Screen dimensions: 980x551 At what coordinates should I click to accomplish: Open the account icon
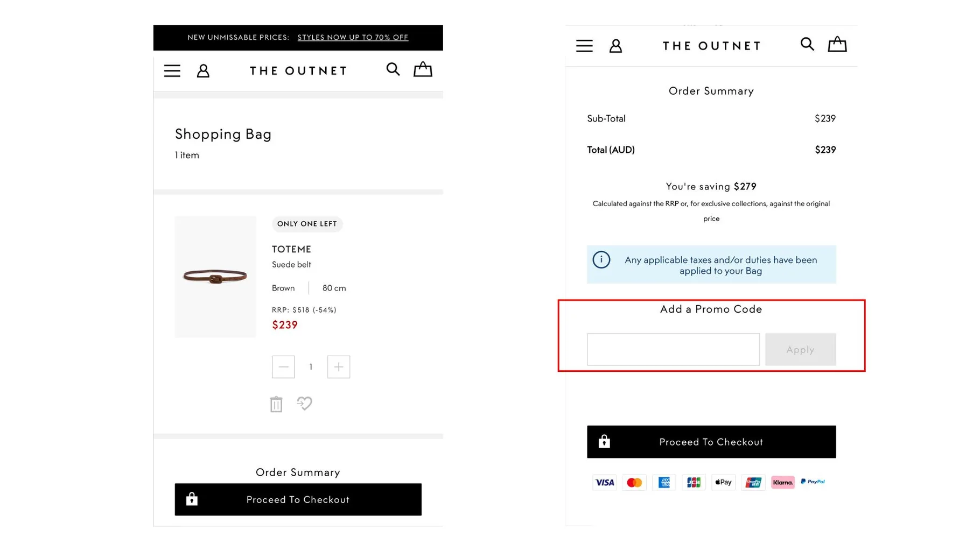click(x=203, y=70)
